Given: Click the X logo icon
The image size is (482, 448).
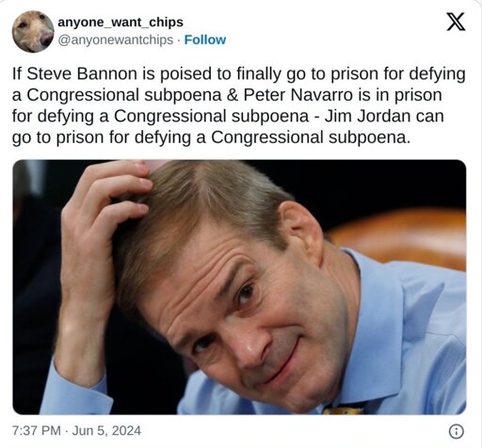Looking at the screenshot, I should click(456, 22).
